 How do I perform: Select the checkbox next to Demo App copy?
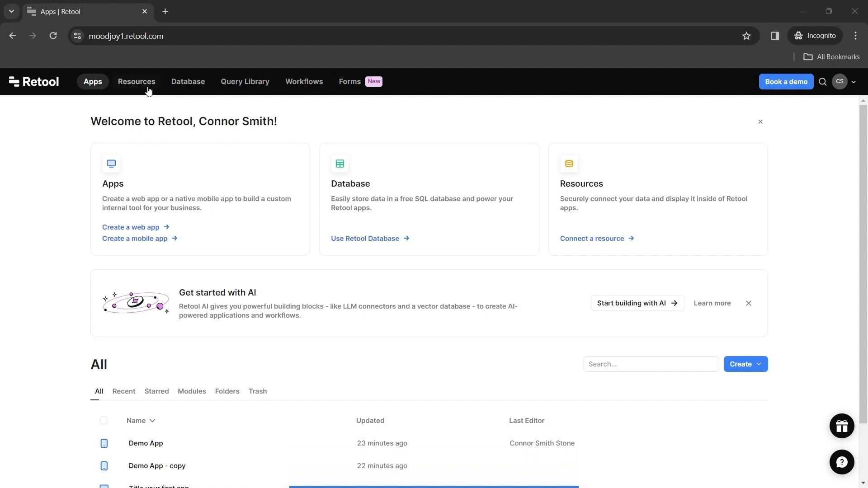(x=104, y=465)
